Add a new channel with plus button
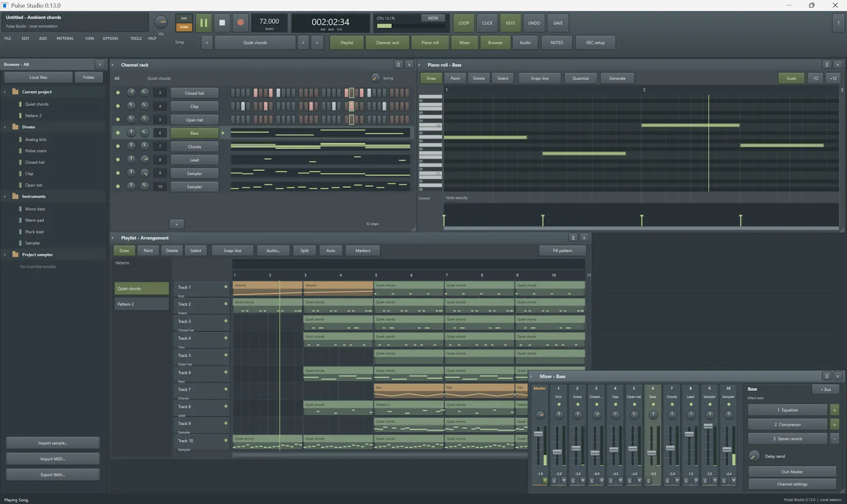This screenshot has height=504, width=847. [177, 224]
